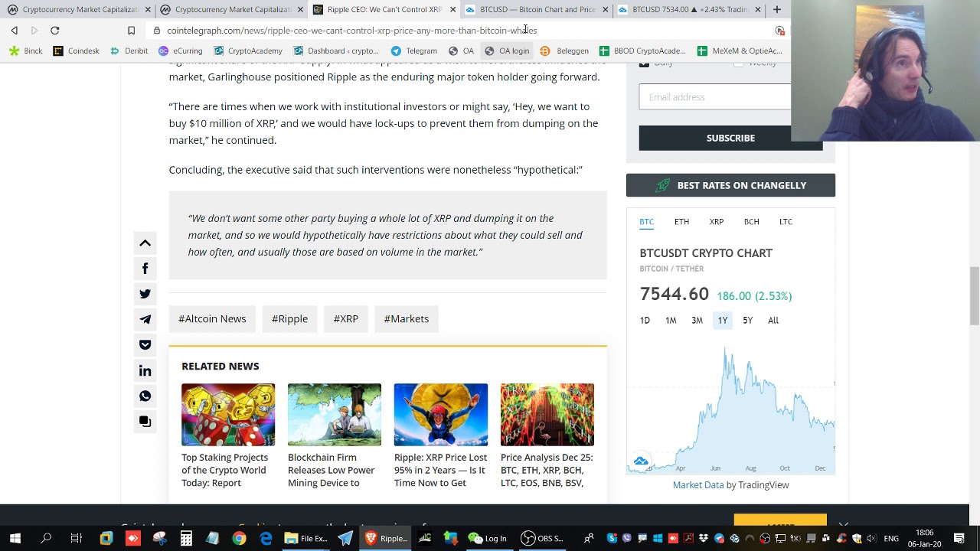This screenshot has height=551, width=980.
Task: Open Blockchain Firm mining device article thumbnail
Action: click(335, 415)
